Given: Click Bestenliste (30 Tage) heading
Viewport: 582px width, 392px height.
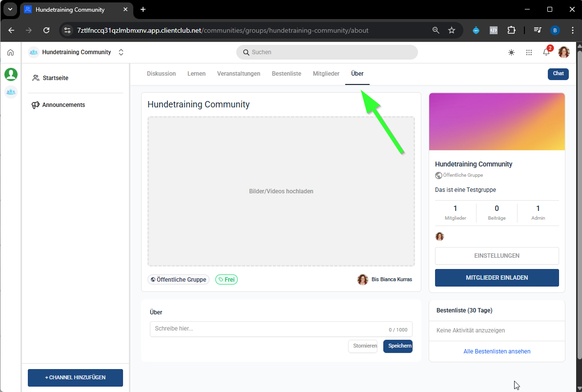Looking at the screenshot, I should pos(464,310).
